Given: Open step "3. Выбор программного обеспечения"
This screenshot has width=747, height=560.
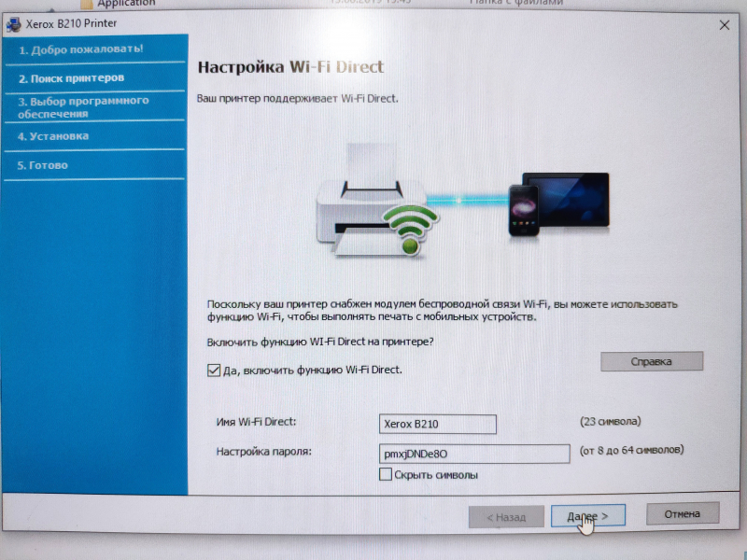Looking at the screenshot, I should [83, 106].
